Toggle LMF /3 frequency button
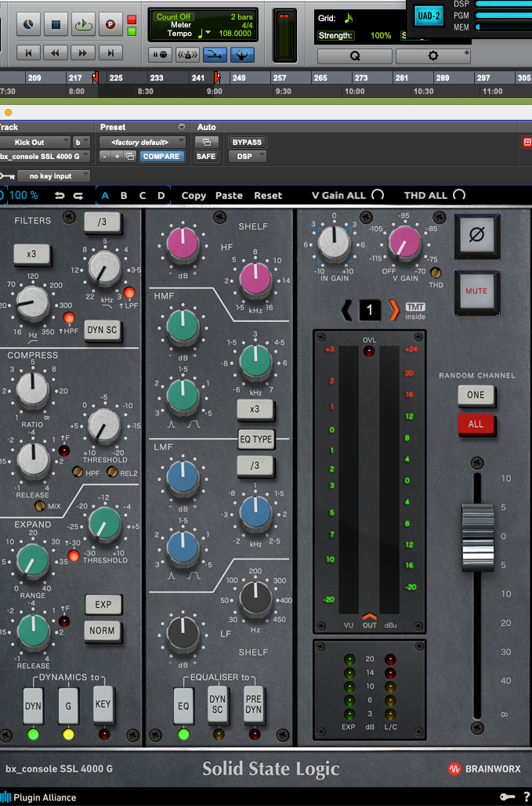 point(255,466)
